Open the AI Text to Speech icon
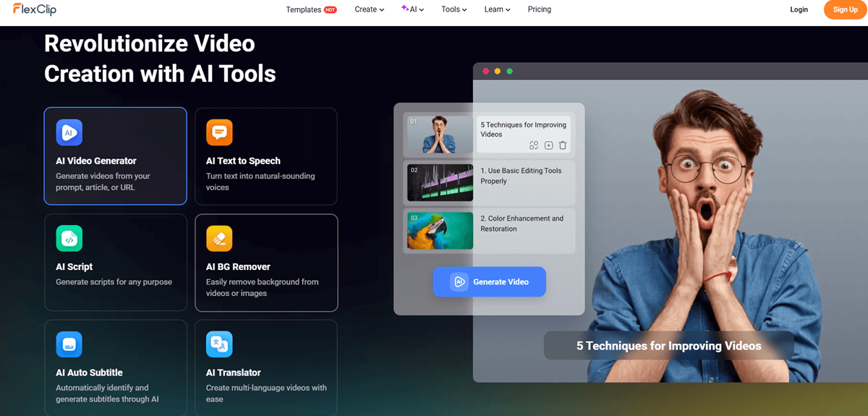This screenshot has width=868, height=416. (x=219, y=132)
